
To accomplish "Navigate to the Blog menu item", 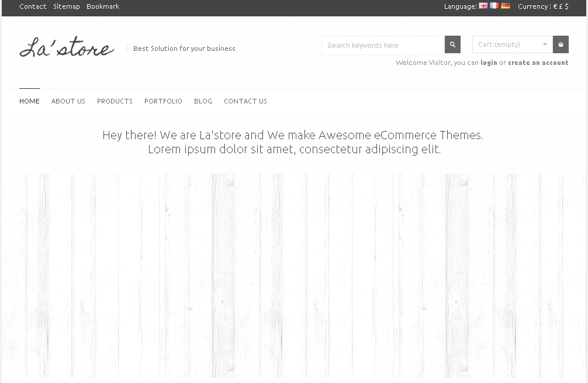I will 203,101.
